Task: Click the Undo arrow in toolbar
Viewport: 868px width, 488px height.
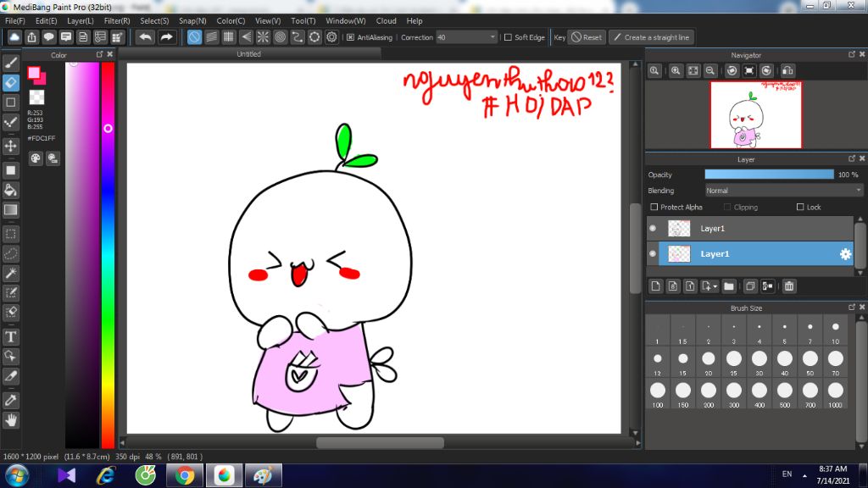Action: tap(146, 37)
